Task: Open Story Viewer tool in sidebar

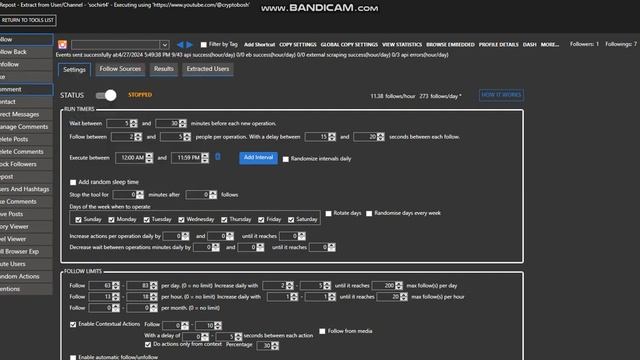Action: coord(26,227)
